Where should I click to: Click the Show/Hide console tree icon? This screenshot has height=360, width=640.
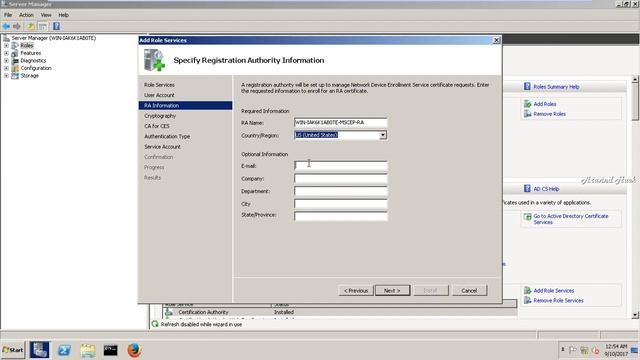click(43, 27)
